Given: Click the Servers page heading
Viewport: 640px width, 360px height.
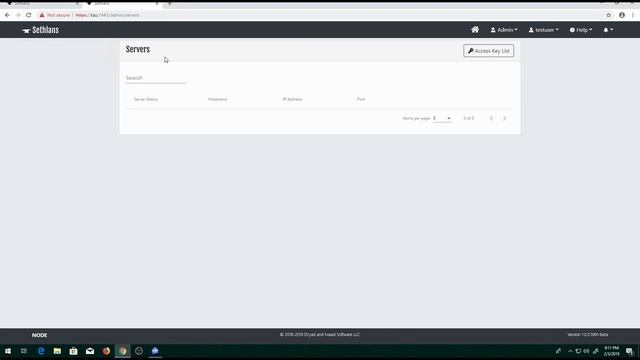Looking at the screenshot, I should click(x=138, y=49).
